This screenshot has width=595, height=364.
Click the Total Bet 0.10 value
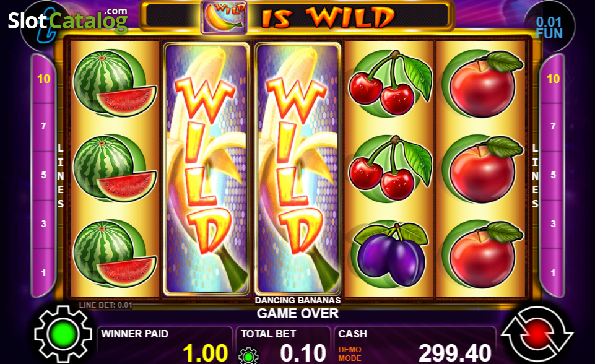coord(303,353)
